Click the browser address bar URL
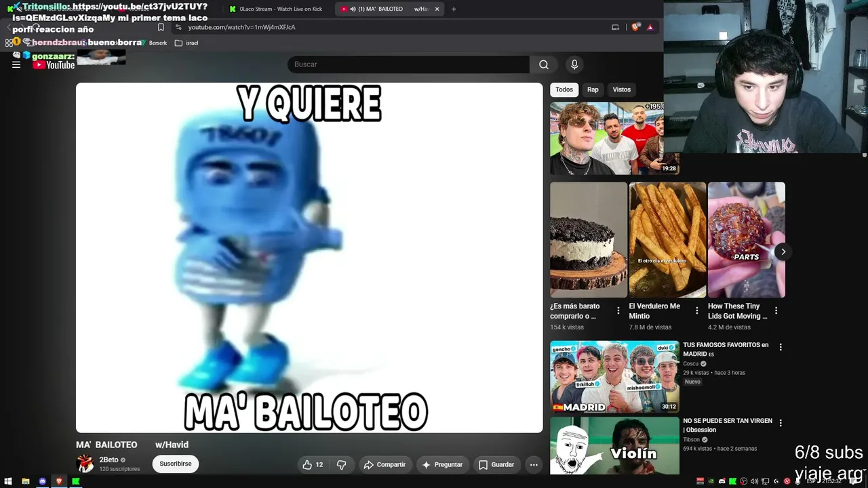 click(x=241, y=27)
